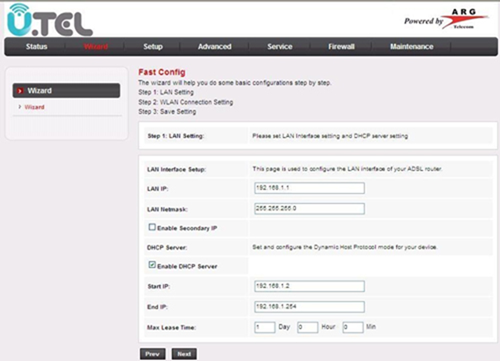The width and height of the screenshot is (500, 361).
Task: Click the red Wizard sidebar link
Action: click(34, 107)
